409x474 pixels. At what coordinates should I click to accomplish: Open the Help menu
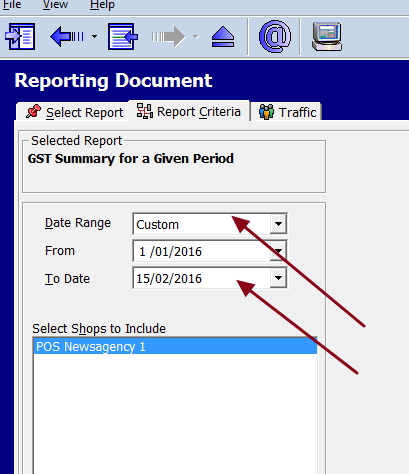pyautogui.click(x=102, y=5)
